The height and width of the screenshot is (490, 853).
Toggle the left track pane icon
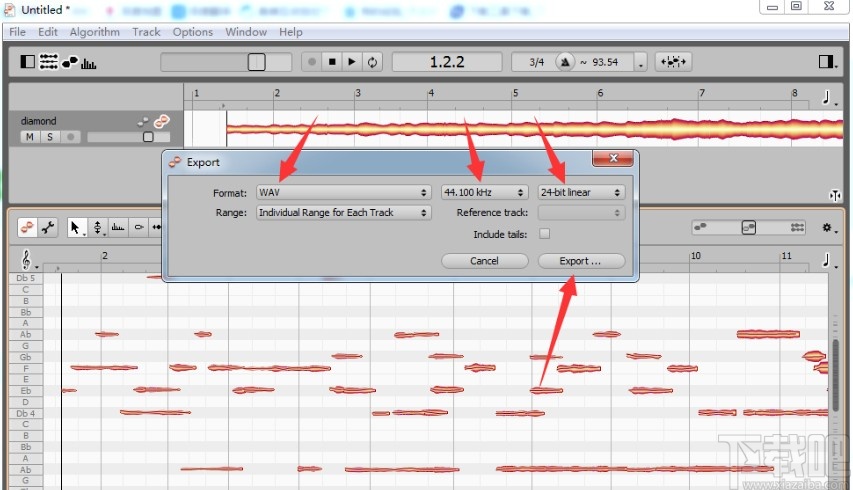pos(27,61)
